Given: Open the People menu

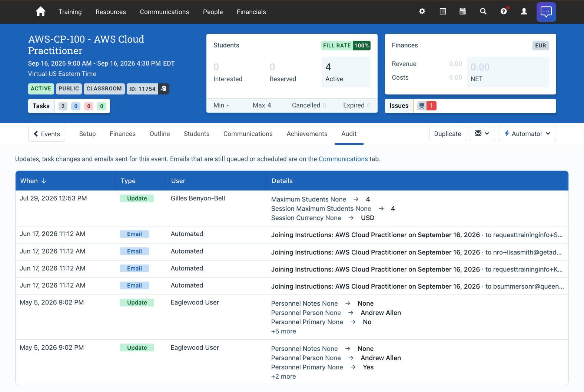Looking at the screenshot, I should (213, 12).
